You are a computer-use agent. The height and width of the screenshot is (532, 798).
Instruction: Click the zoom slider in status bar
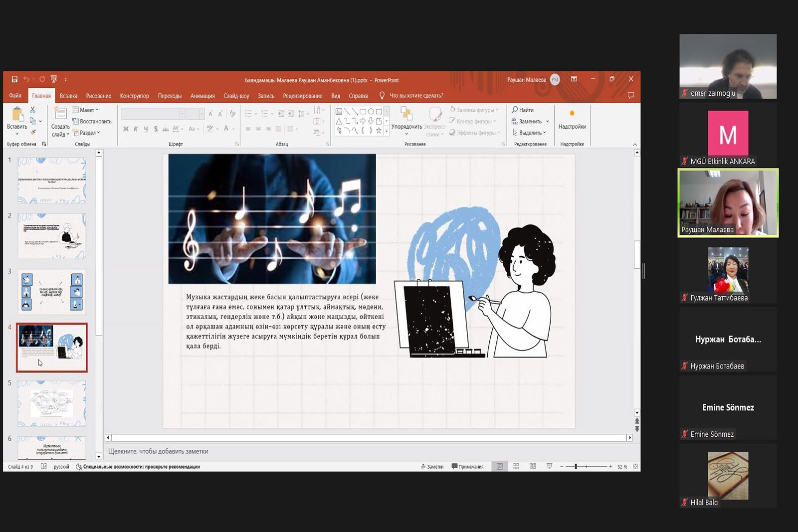[586, 466]
